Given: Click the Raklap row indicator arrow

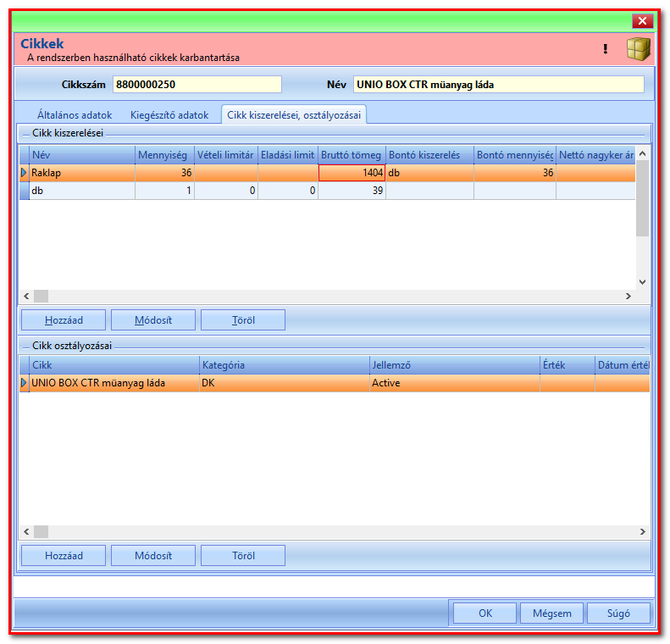Looking at the screenshot, I should 24,173.
